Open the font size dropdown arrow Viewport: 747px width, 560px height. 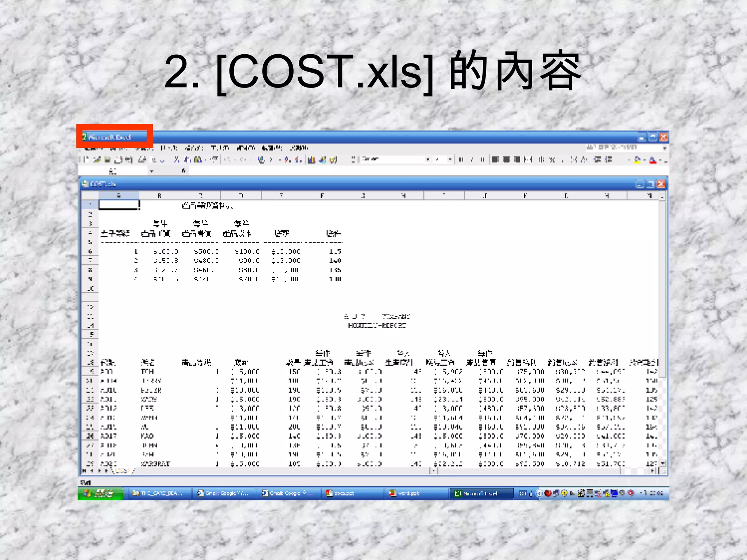[450, 159]
